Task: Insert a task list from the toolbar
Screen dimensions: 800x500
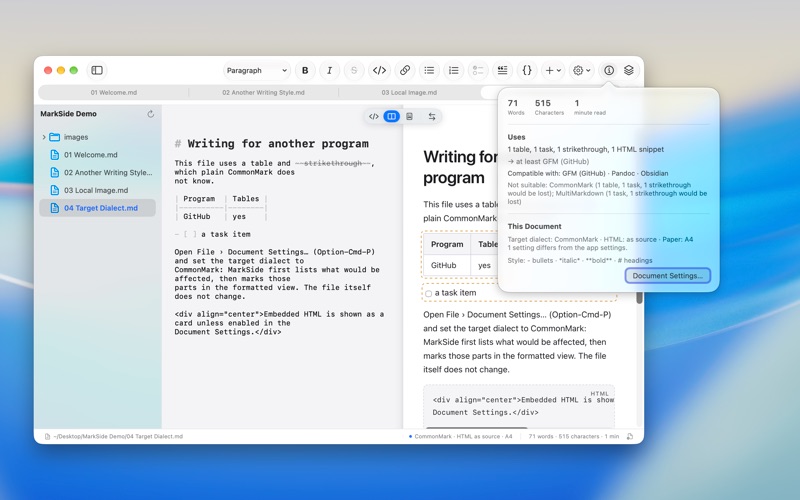Action: [x=478, y=70]
